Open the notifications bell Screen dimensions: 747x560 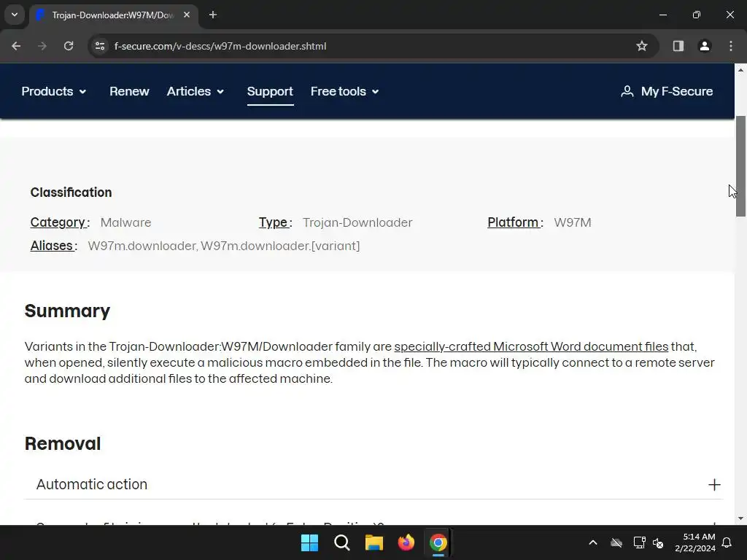click(727, 542)
